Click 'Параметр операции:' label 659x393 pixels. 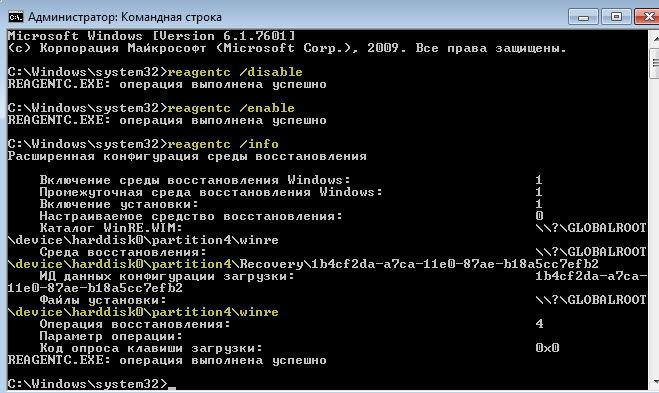pos(111,337)
